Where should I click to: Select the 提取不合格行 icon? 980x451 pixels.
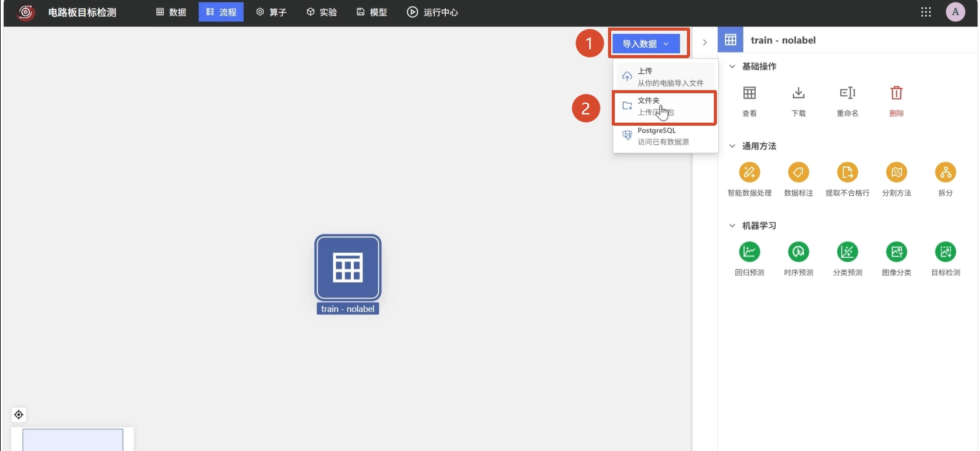pos(847,172)
